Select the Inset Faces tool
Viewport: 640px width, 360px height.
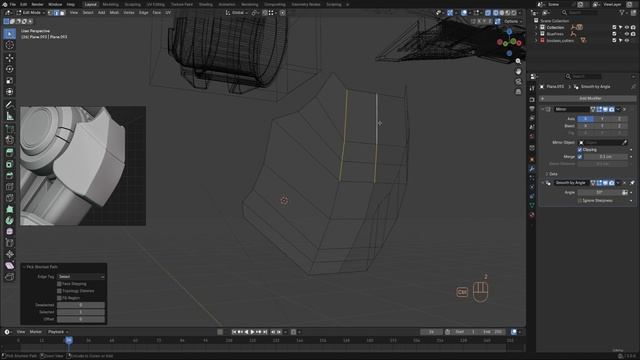[10, 164]
